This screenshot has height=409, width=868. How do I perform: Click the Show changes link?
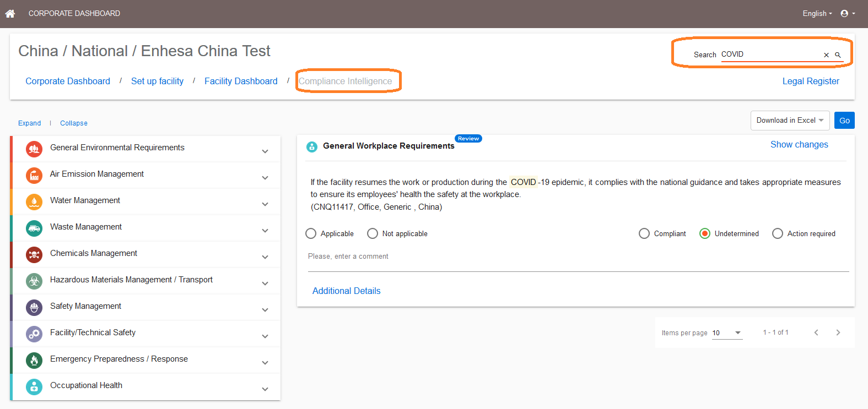799,144
